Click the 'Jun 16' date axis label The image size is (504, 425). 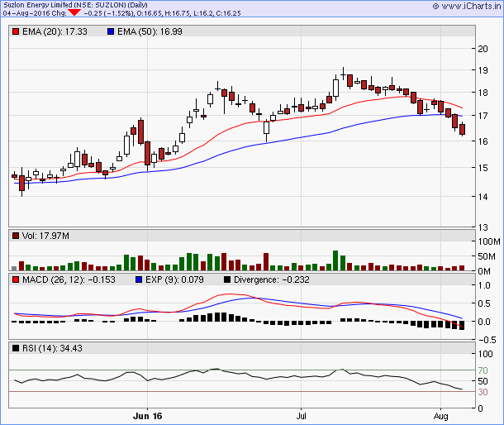coord(147,416)
